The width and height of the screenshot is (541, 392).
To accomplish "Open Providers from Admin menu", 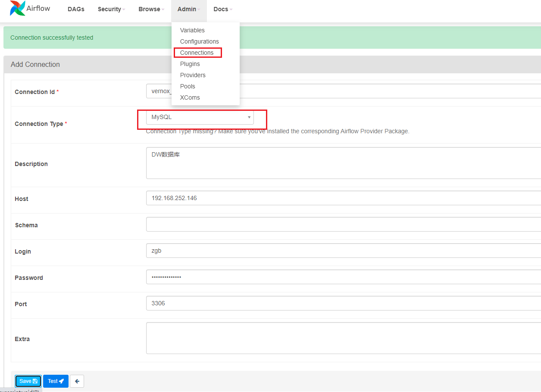I will (193, 75).
